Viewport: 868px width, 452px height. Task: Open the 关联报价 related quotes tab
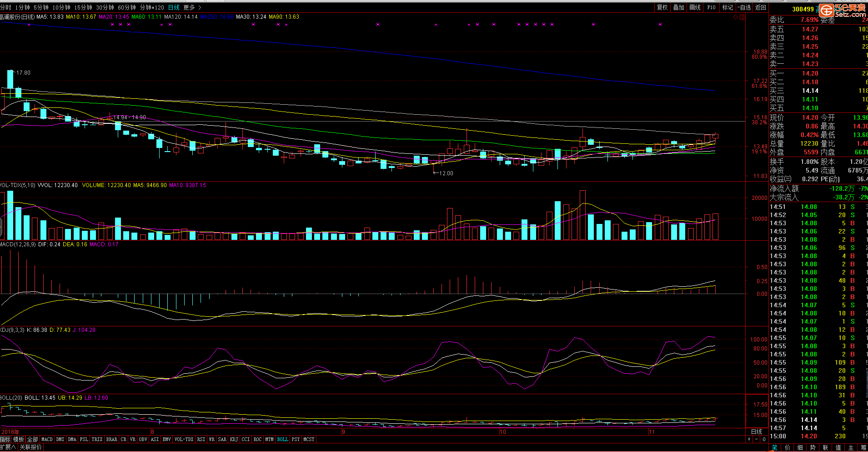pyautogui.click(x=31, y=447)
